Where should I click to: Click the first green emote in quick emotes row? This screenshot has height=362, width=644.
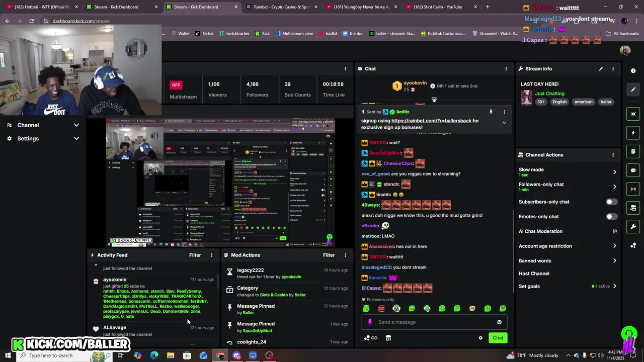pos(366,308)
